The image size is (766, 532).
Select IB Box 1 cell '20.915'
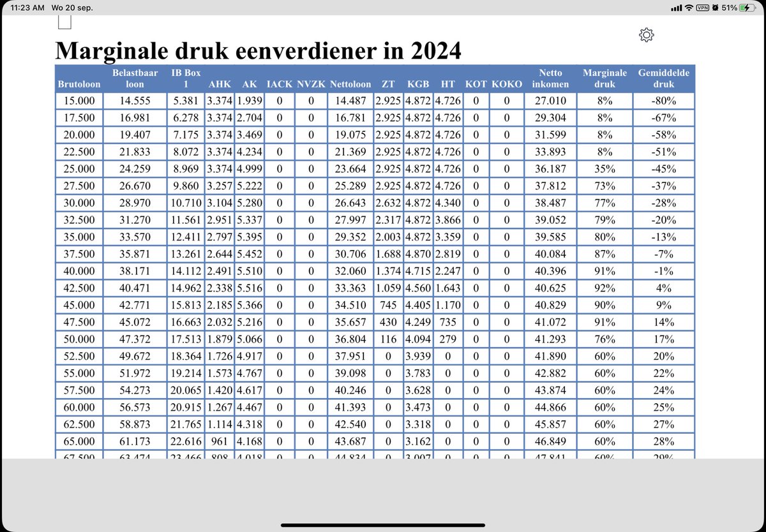186,408
